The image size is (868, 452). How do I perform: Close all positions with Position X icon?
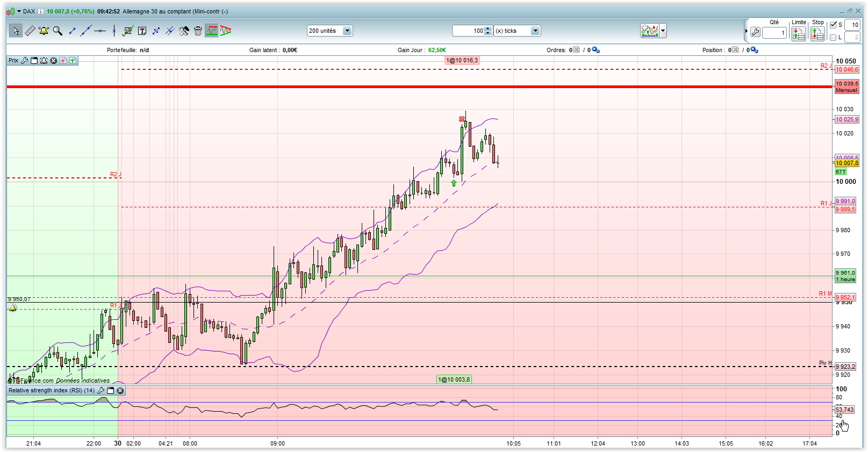pyautogui.click(x=736, y=50)
